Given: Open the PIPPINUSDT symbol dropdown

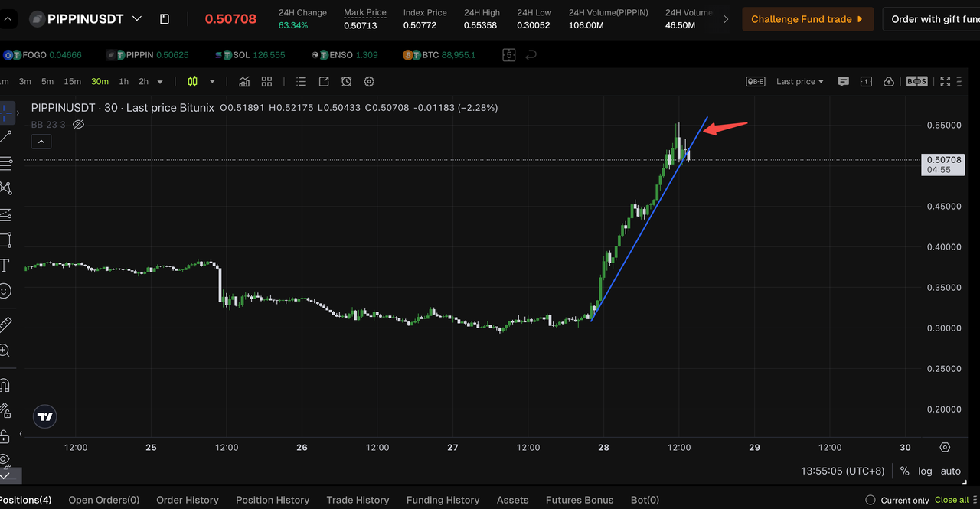Looking at the screenshot, I should click(136, 18).
